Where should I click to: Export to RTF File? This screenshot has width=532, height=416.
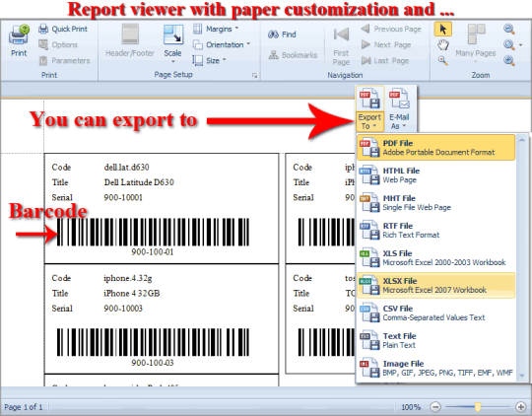436,231
